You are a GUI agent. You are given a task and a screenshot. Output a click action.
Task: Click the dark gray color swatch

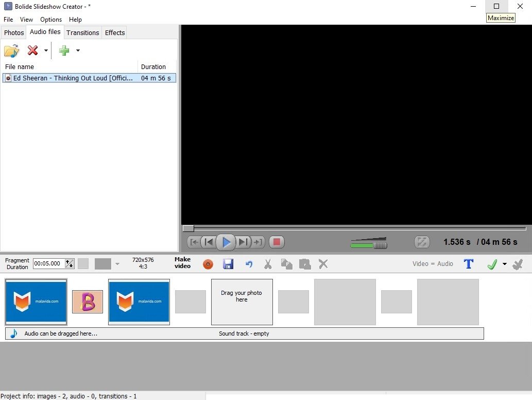tap(103, 264)
